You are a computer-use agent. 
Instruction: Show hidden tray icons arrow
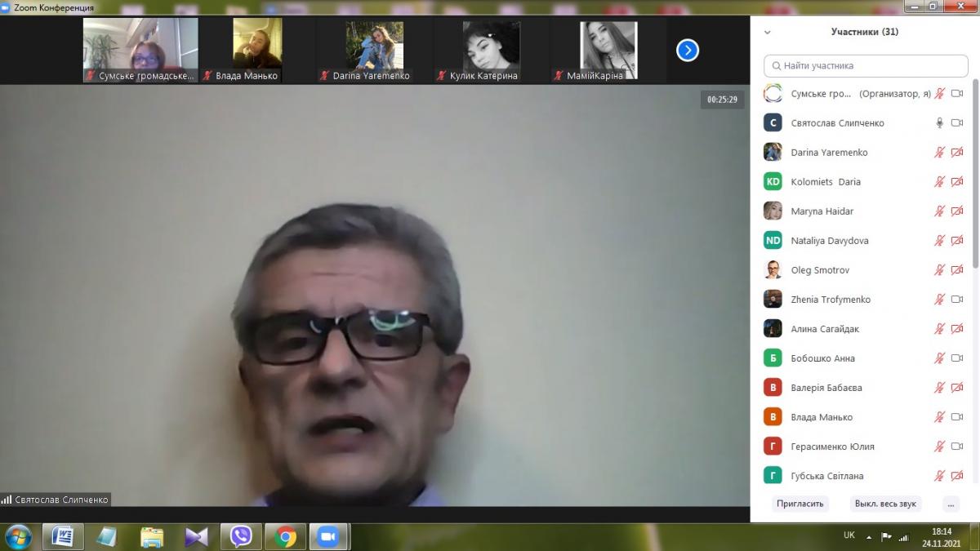[869, 537]
